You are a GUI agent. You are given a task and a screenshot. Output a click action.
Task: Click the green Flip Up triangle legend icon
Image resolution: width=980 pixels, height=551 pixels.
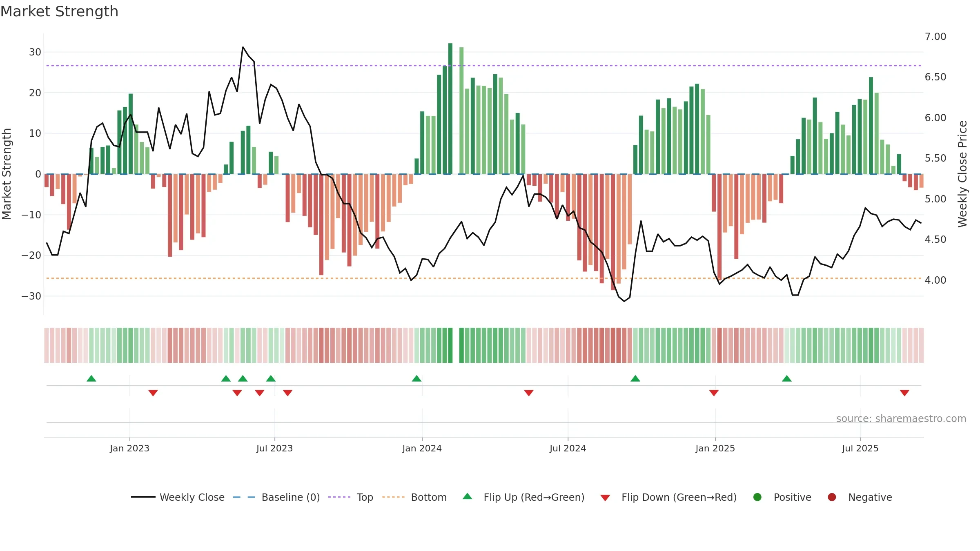pyautogui.click(x=468, y=496)
